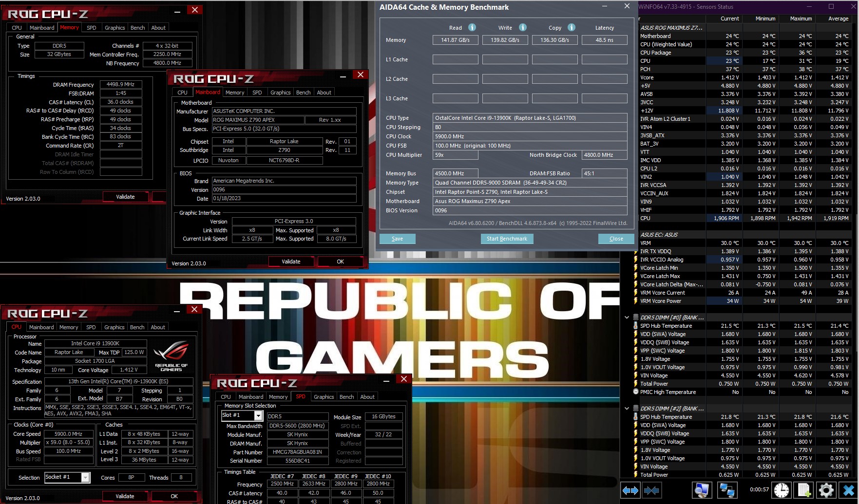This screenshot has height=504, width=859.
Task: Click the blue X icon in HWiNFO toolbar
Action: 849,490
